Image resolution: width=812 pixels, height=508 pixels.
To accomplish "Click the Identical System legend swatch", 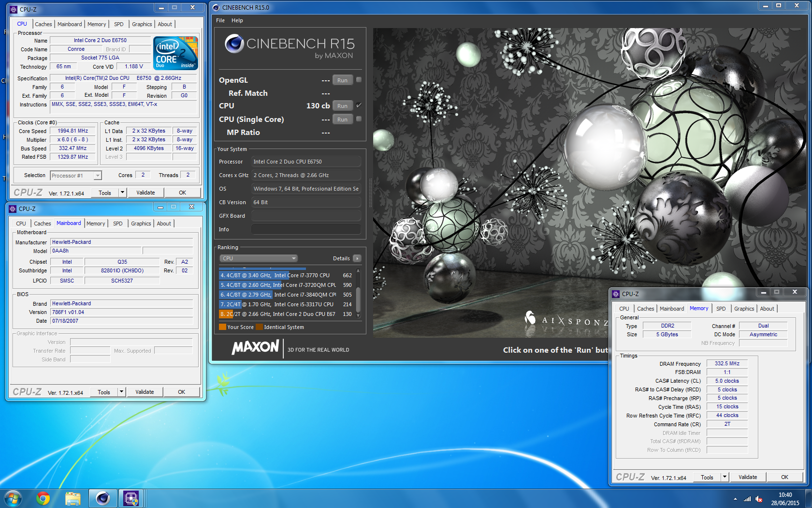I will click(259, 327).
